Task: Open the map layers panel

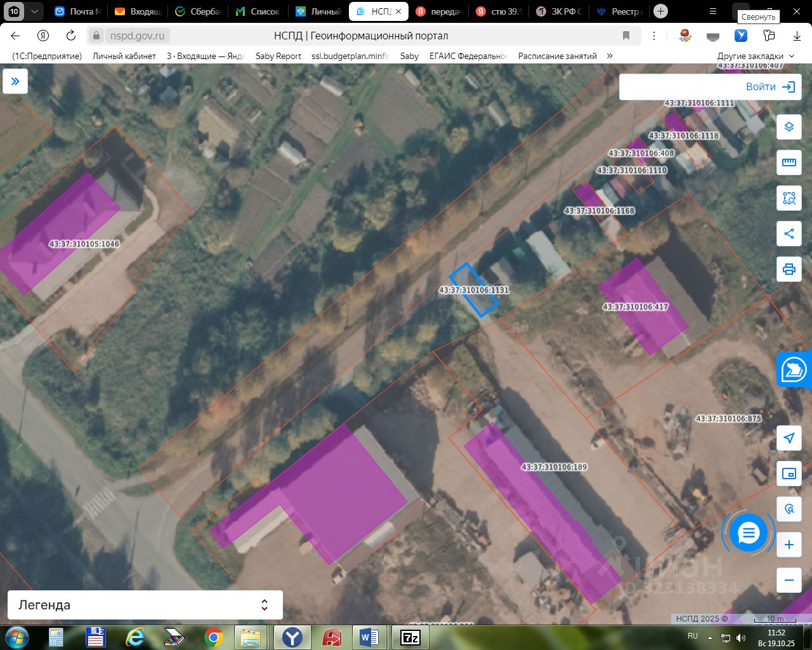Action: pos(789,127)
